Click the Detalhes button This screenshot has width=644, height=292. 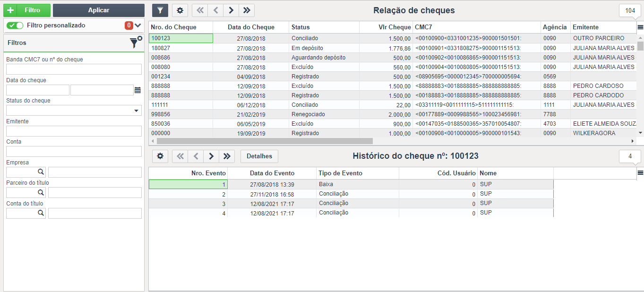tap(259, 156)
